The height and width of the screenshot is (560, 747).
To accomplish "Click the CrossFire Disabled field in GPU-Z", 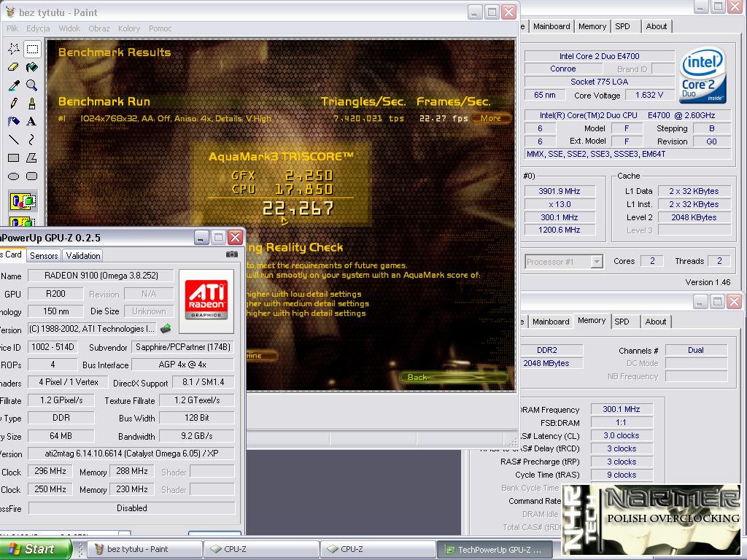I will (x=132, y=508).
